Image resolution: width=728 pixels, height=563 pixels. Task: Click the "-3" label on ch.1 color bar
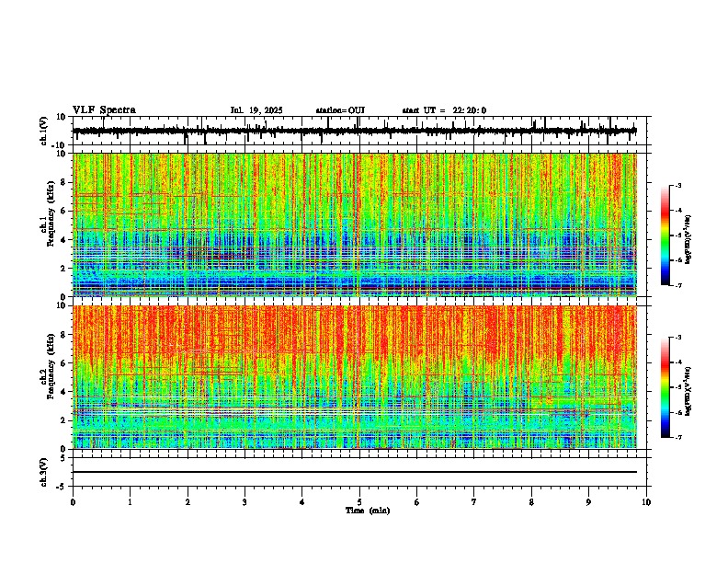(x=677, y=185)
